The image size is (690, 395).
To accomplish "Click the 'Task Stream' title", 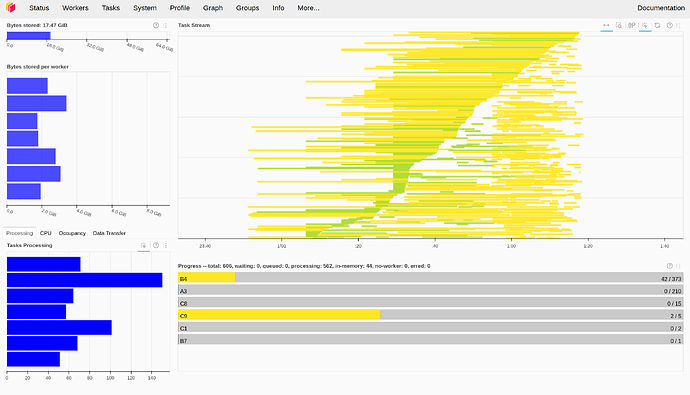I will pyautogui.click(x=194, y=25).
